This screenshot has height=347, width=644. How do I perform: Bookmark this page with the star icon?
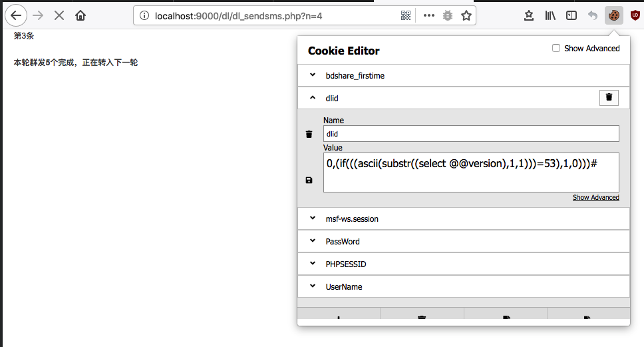466,15
